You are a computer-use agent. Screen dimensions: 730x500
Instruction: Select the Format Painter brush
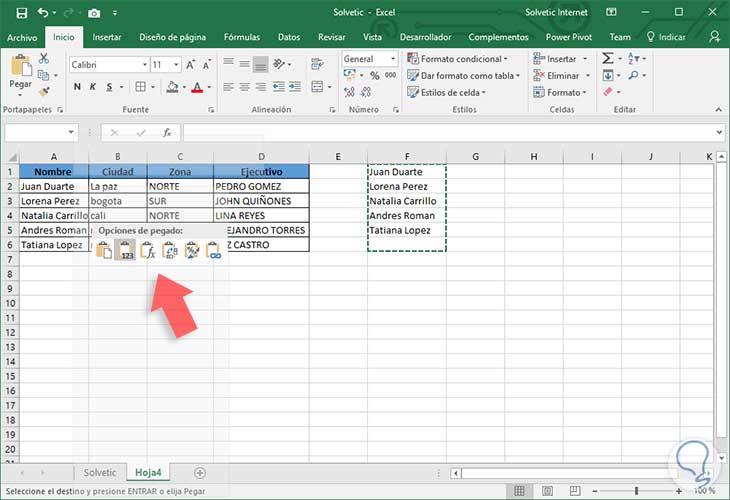tap(44, 91)
